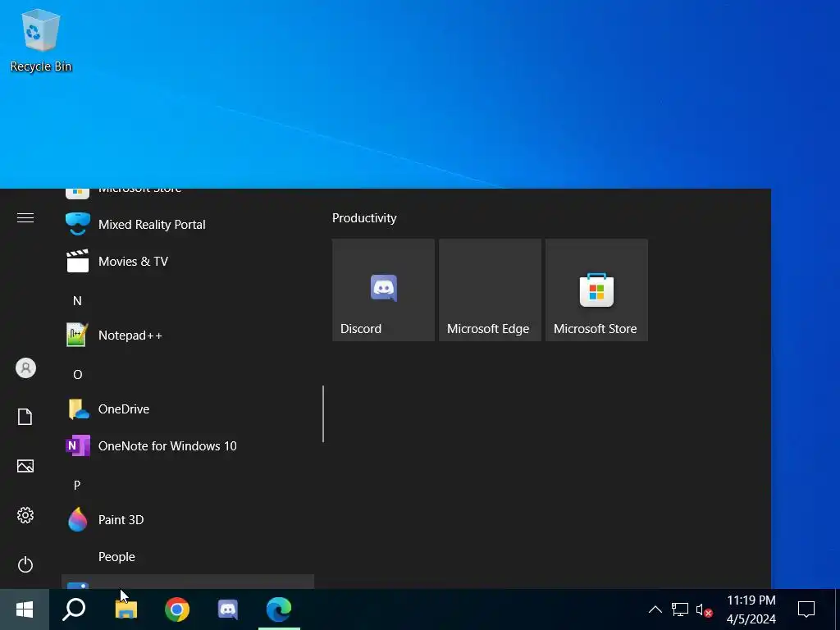The width and height of the screenshot is (840, 630).
Task: Jump to letter P section header
Action: (x=77, y=486)
